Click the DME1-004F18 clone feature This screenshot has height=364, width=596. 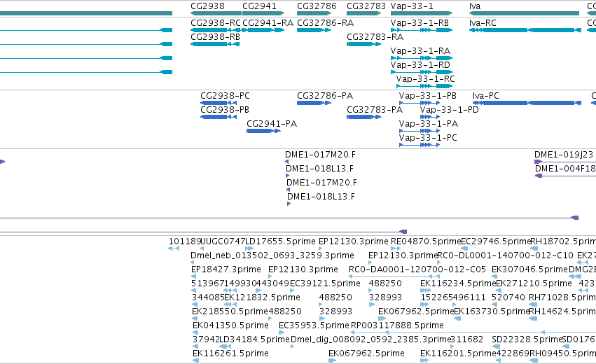pos(565,169)
